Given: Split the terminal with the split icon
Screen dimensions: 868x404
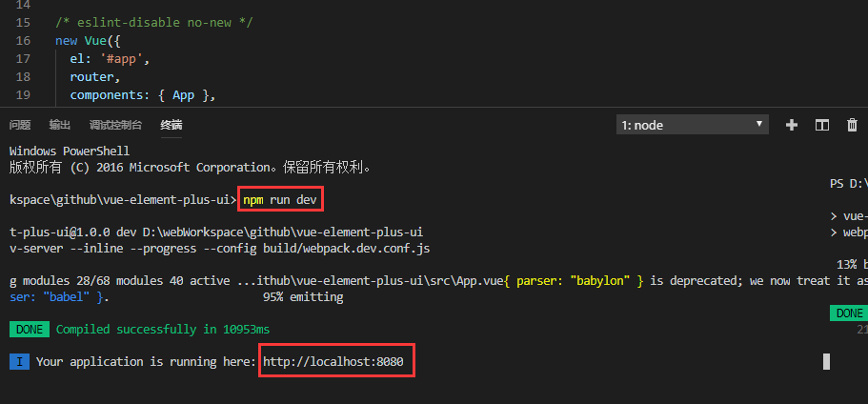Looking at the screenshot, I should [822, 125].
